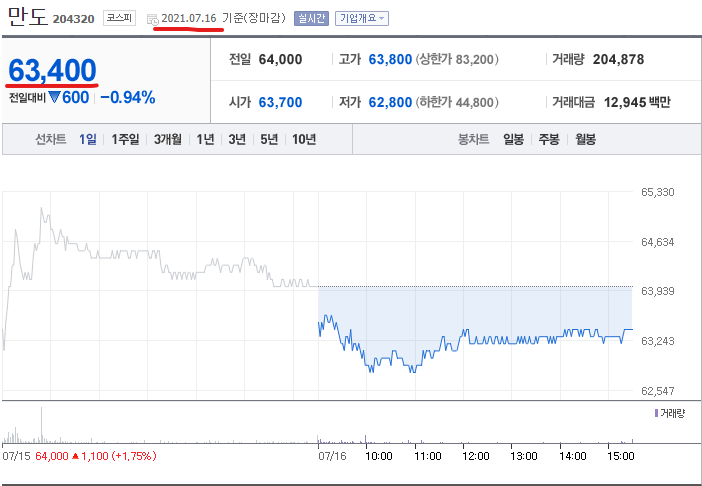Click the 코스피 market badge

point(119,18)
